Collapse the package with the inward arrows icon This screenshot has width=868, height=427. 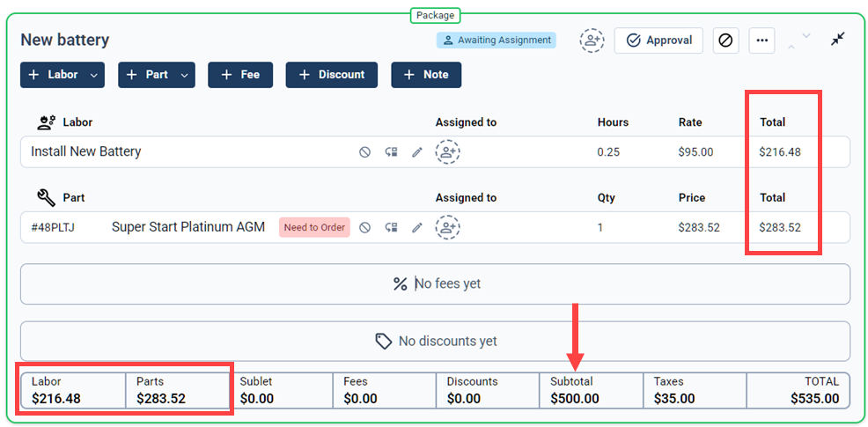pos(838,39)
